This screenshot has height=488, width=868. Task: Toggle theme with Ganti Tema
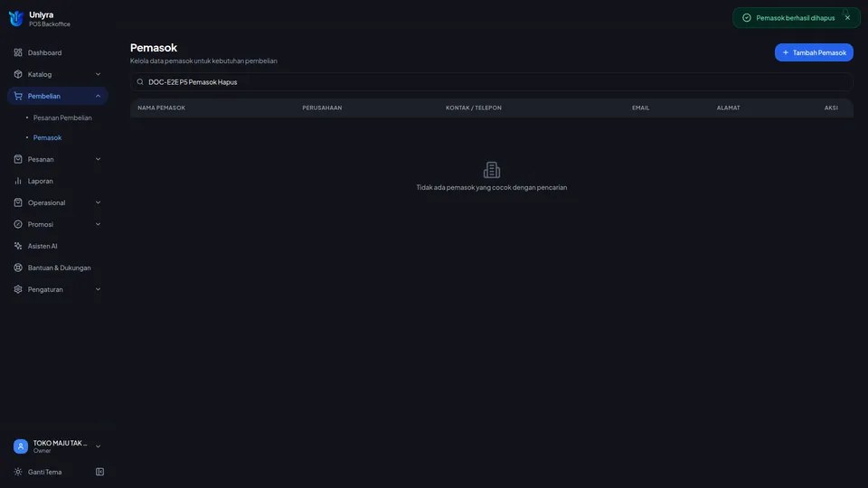[45, 472]
